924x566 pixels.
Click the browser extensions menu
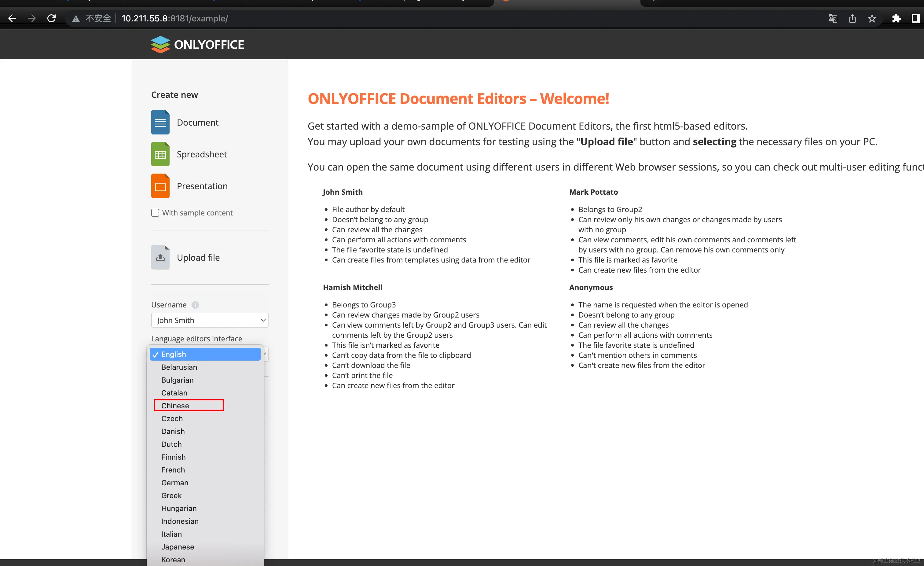click(x=897, y=18)
